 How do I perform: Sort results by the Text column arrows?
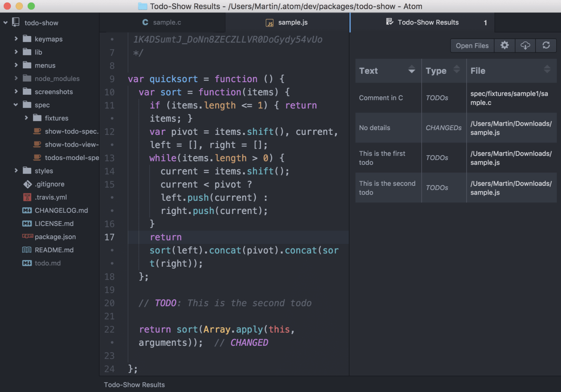pyautogui.click(x=411, y=70)
